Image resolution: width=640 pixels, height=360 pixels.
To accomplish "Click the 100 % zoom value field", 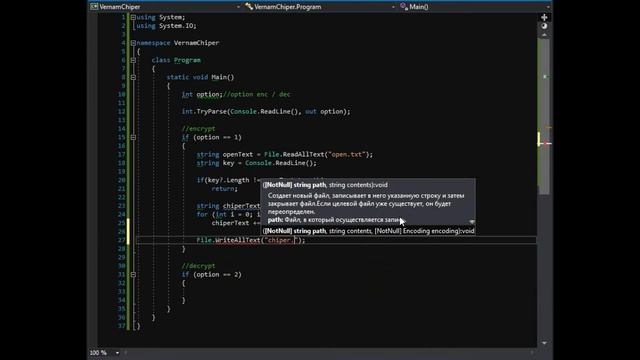I will coord(98,353).
